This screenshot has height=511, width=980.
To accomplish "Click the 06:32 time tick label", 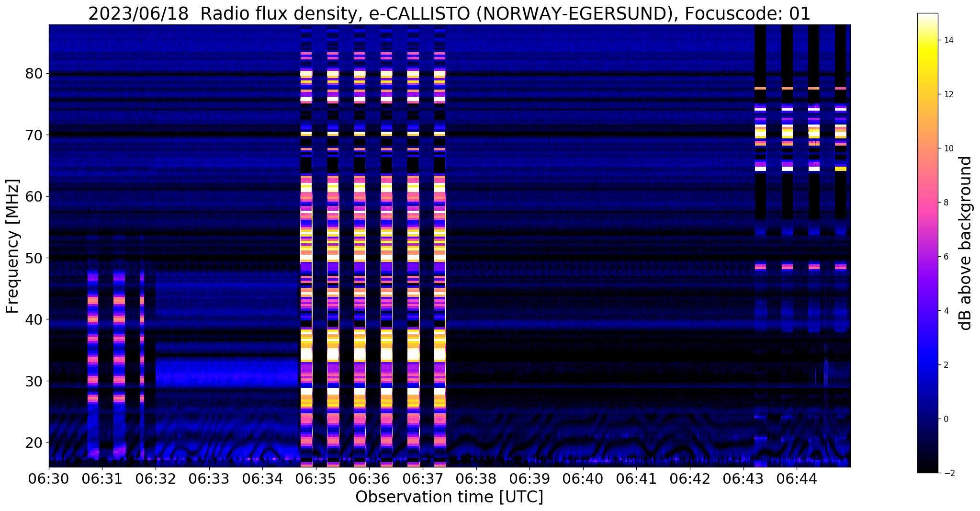I will (156, 479).
